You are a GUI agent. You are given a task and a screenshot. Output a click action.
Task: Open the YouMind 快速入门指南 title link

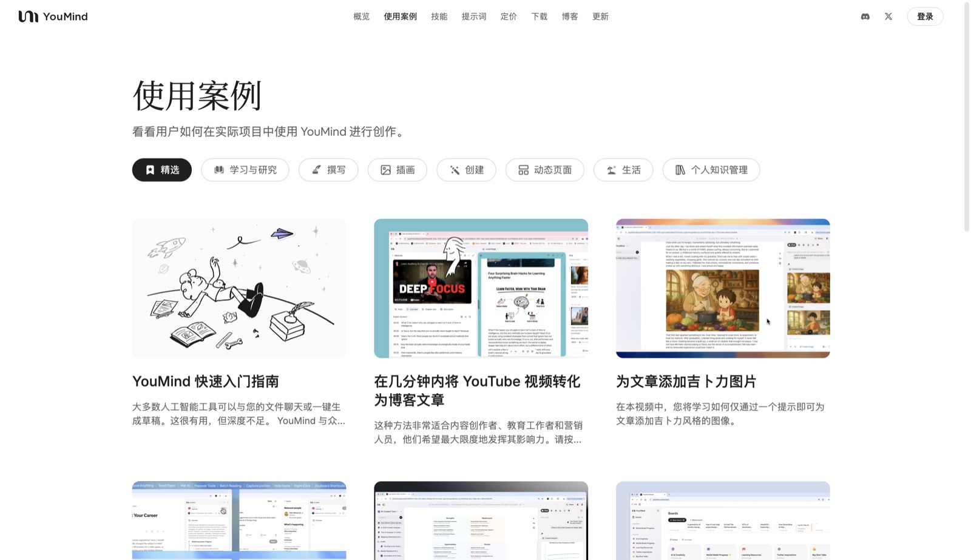click(x=206, y=382)
